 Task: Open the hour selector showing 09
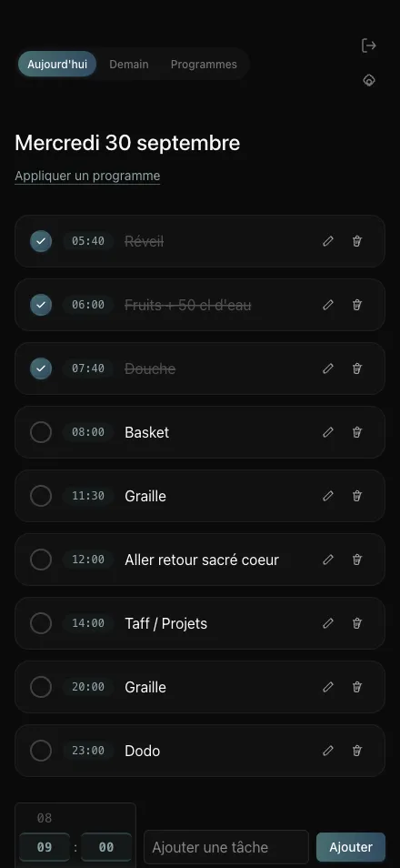coord(45,847)
